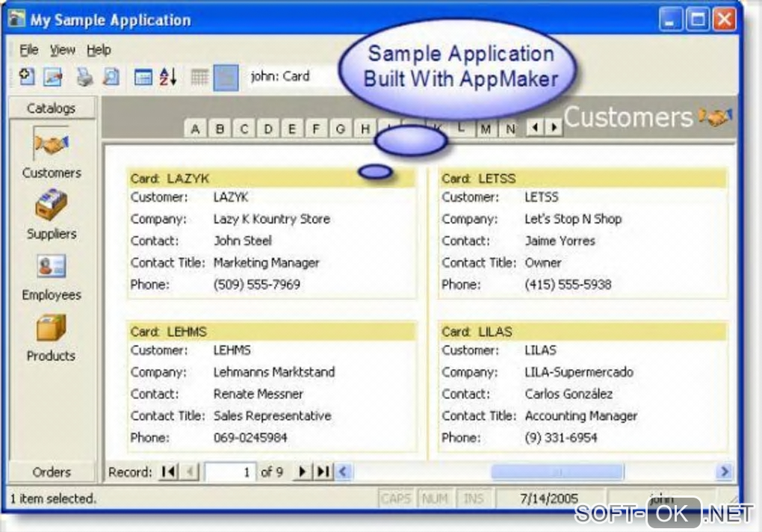Show later alphabet tabs with right arrow
The height and width of the screenshot is (532, 762).
click(x=554, y=127)
